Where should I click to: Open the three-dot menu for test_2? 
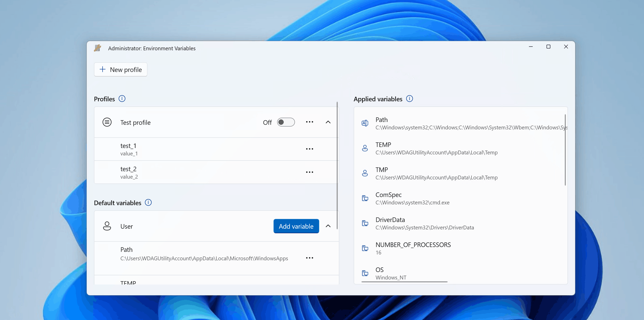point(310,172)
